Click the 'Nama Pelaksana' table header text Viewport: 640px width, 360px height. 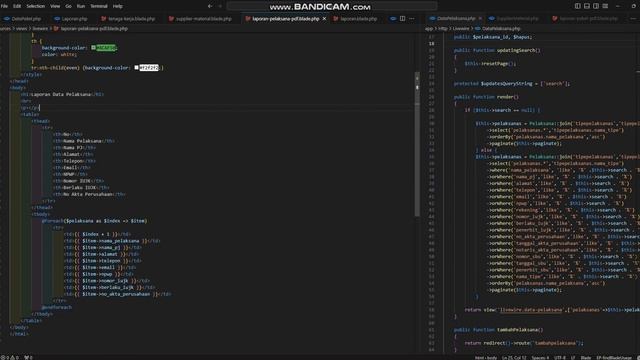tap(82, 141)
